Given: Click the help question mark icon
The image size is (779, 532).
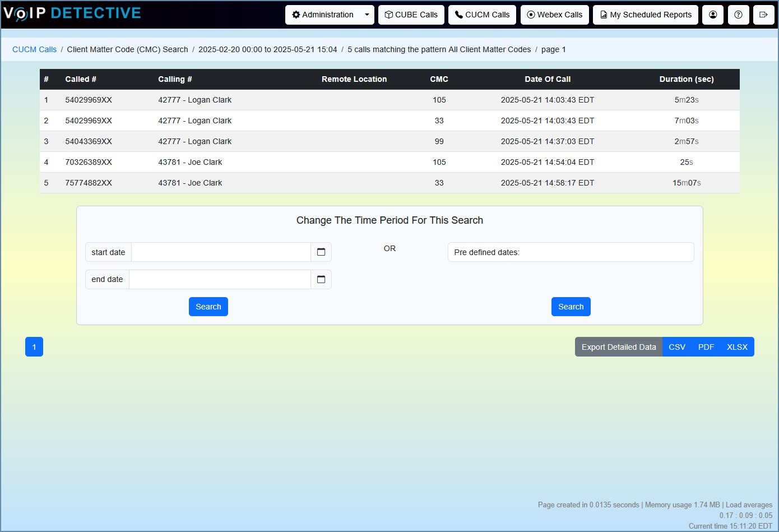Looking at the screenshot, I should (738, 15).
